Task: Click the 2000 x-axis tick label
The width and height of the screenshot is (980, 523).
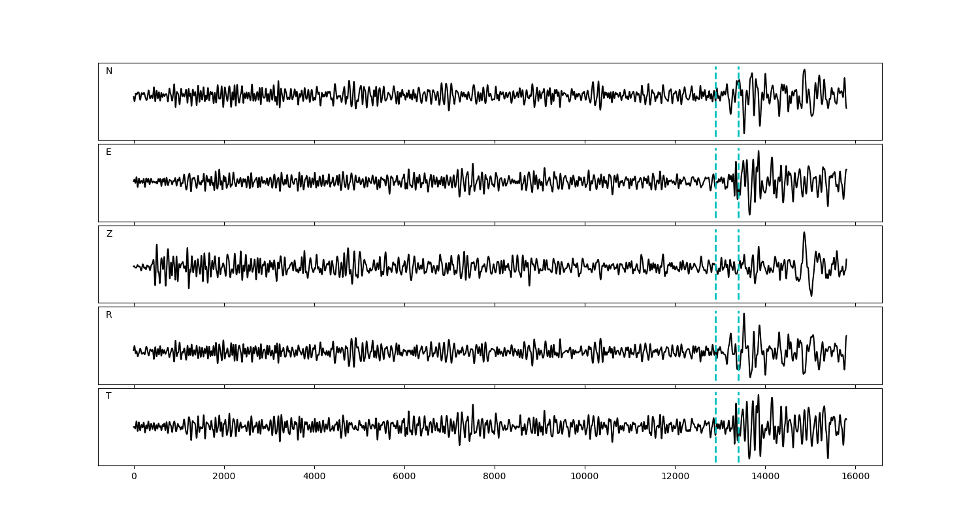Action: 224,477
